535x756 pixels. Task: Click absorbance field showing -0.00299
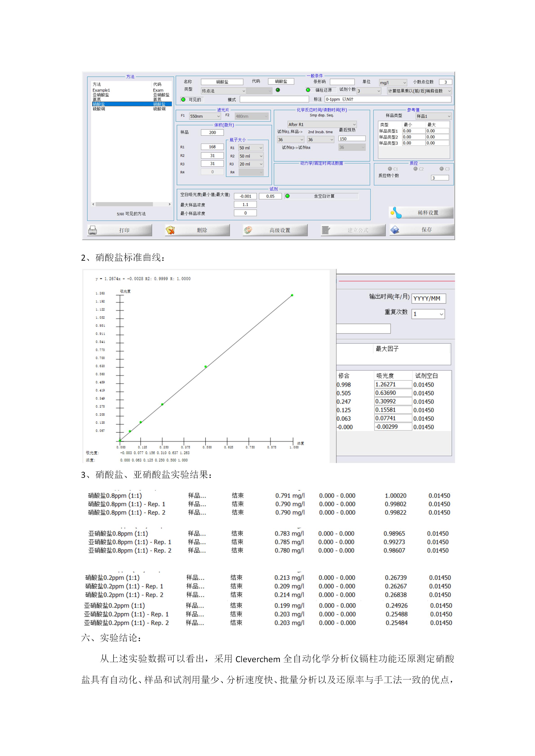393,427
